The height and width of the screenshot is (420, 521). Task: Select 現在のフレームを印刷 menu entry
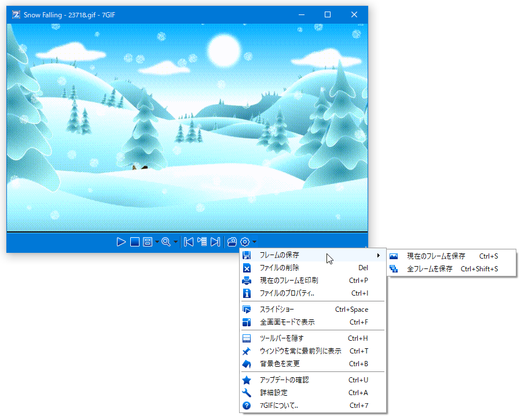coord(313,281)
